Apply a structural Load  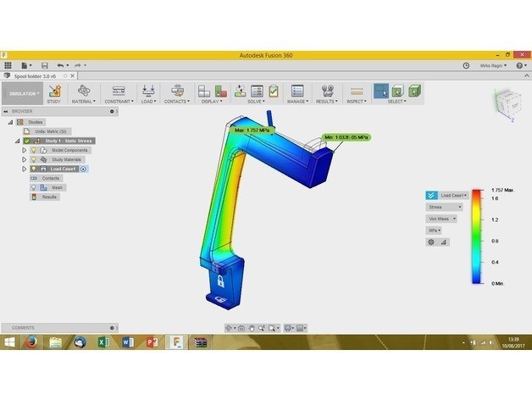pyautogui.click(x=148, y=91)
